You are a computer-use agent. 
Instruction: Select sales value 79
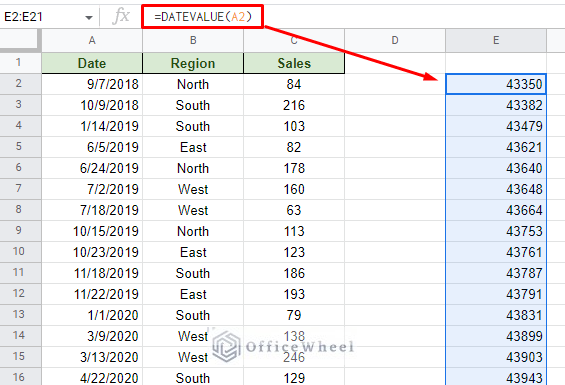click(294, 315)
